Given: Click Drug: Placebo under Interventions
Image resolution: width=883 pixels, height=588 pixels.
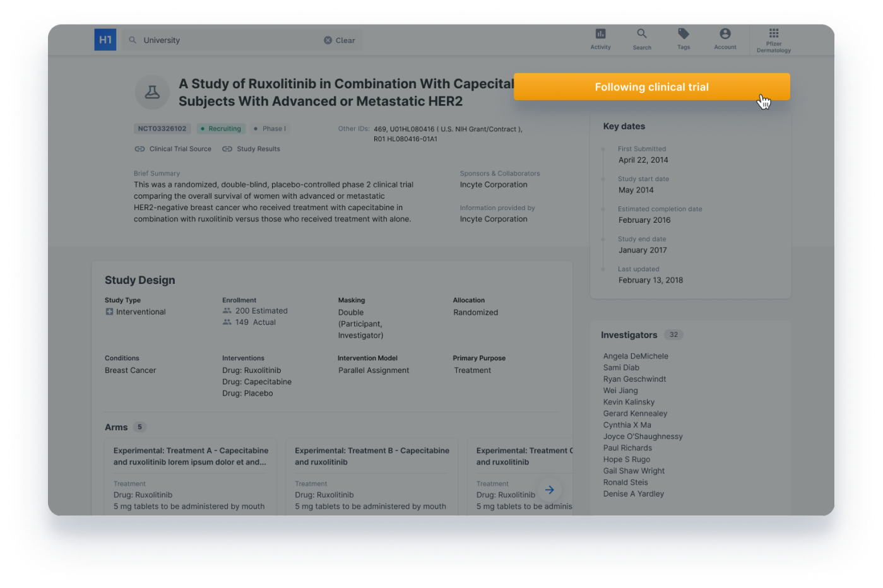Looking at the screenshot, I should [247, 393].
